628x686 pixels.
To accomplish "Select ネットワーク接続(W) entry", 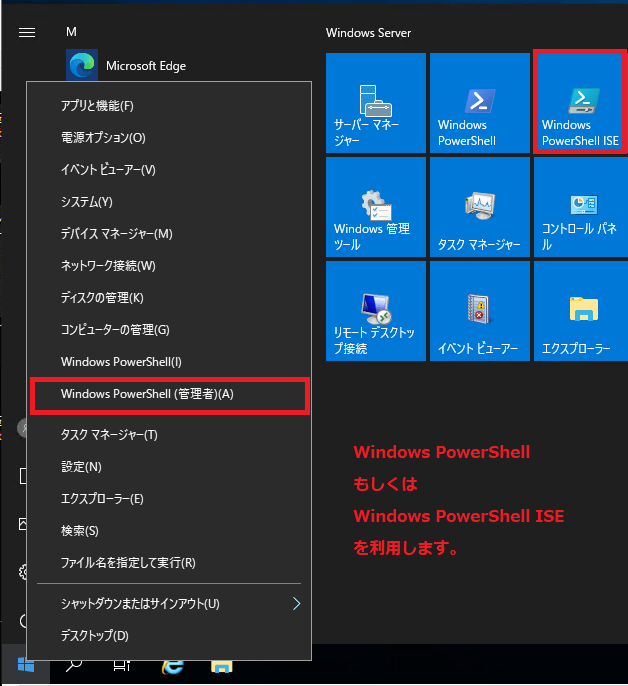I will coord(169,266).
